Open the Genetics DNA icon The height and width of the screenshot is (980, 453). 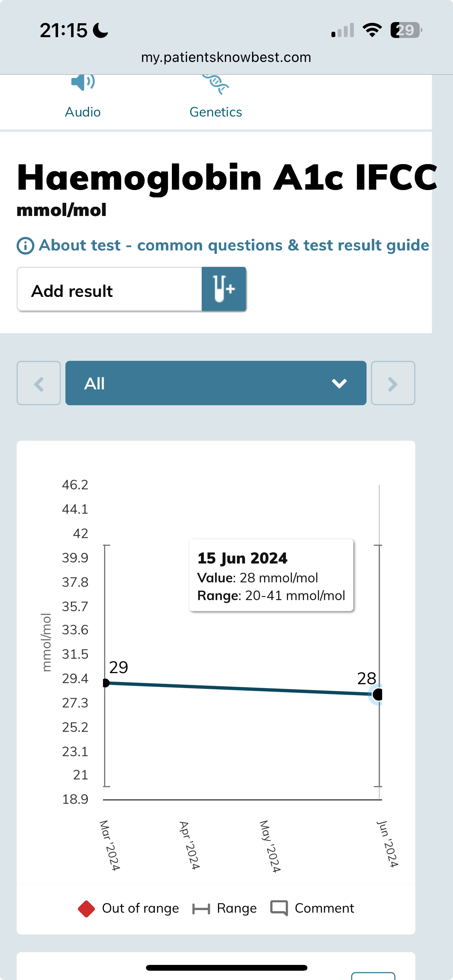[x=216, y=84]
